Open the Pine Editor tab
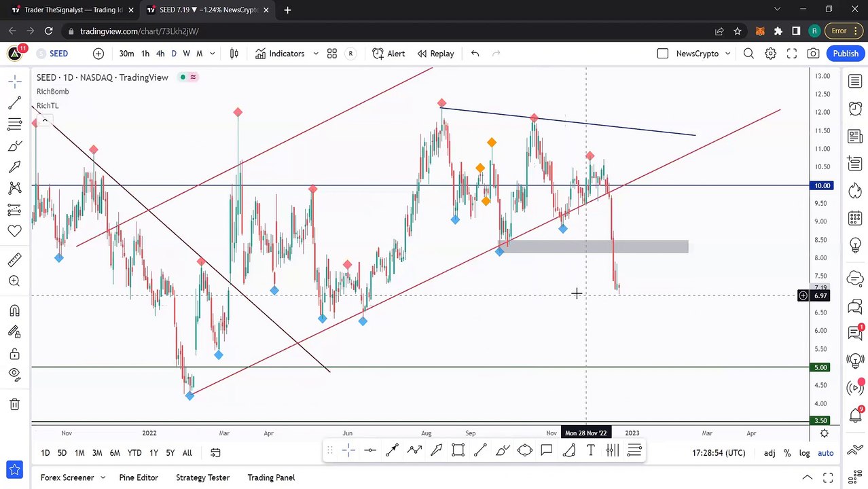The image size is (868, 489). tap(139, 477)
